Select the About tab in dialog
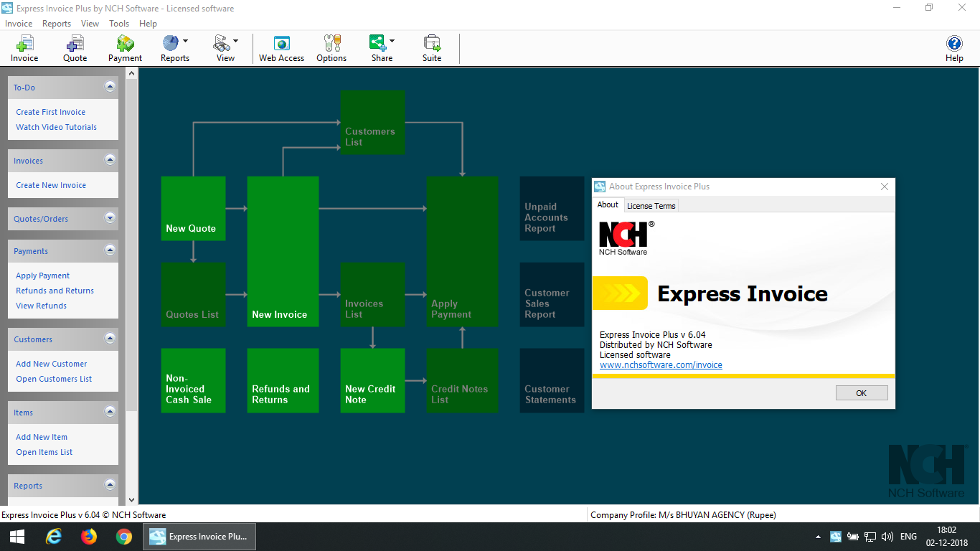 click(x=608, y=204)
